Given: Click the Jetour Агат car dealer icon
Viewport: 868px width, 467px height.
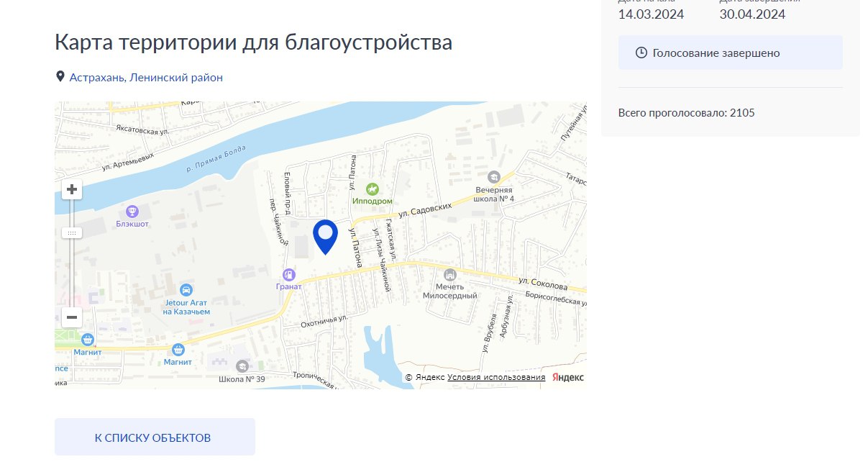Looking at the screenshot, I should pyautogui.click(x=186, y=290).
